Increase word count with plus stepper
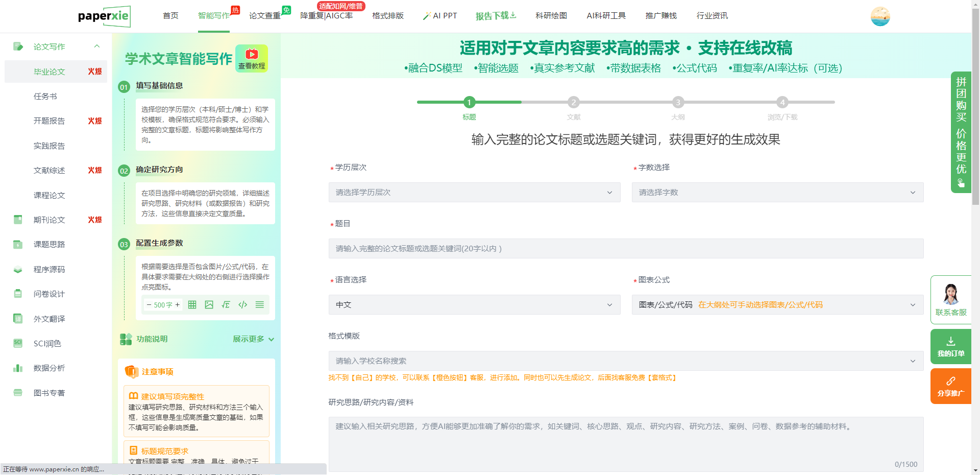The image size is (980, 475). [178, 305]
